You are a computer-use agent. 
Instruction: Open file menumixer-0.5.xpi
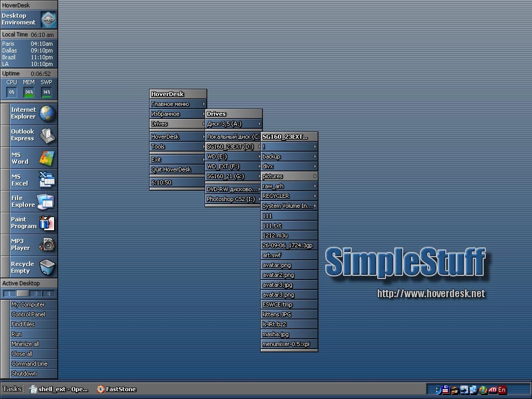289,344
